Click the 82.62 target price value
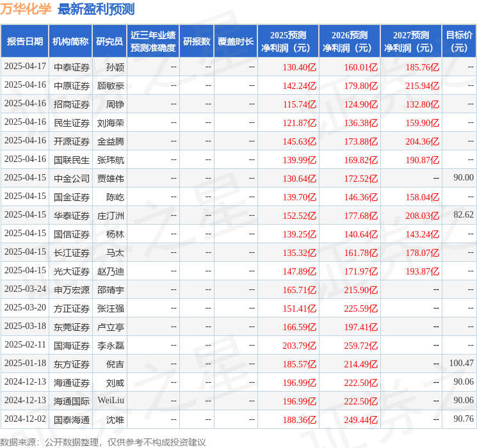This screenshot has width=477, height=448. pos(463,215)
